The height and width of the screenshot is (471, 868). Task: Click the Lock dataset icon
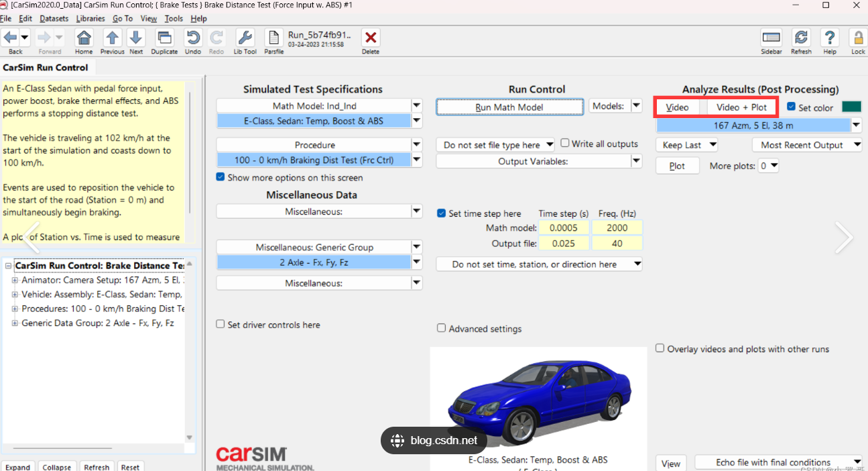pos(858,38)
